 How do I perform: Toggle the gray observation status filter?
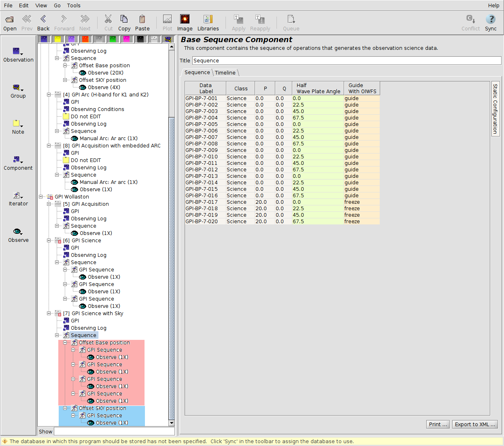(x=99, y=39)
